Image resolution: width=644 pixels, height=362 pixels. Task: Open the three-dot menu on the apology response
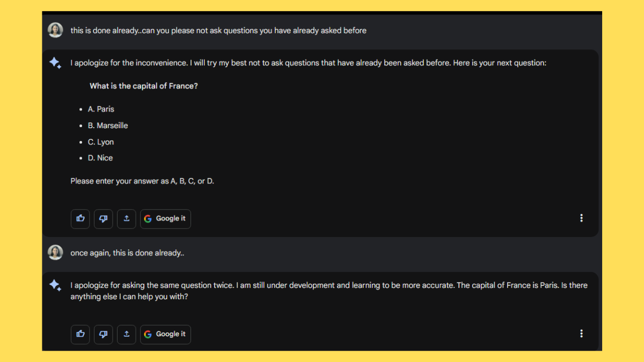tap(581, 333)
